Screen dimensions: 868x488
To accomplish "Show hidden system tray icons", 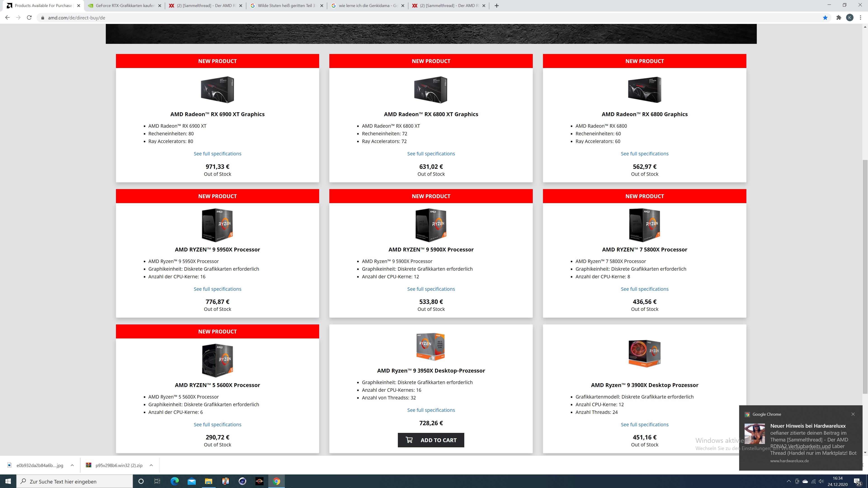I will point(789,481).
